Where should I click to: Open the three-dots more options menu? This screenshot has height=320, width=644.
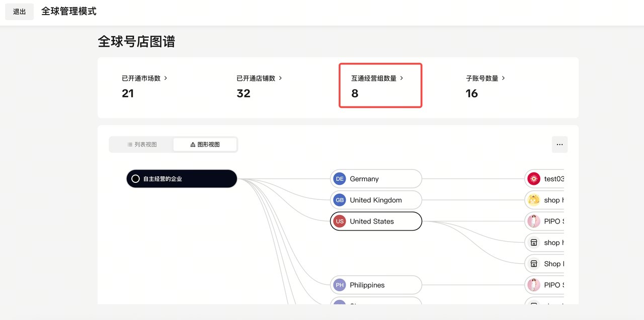click(559, 145)
